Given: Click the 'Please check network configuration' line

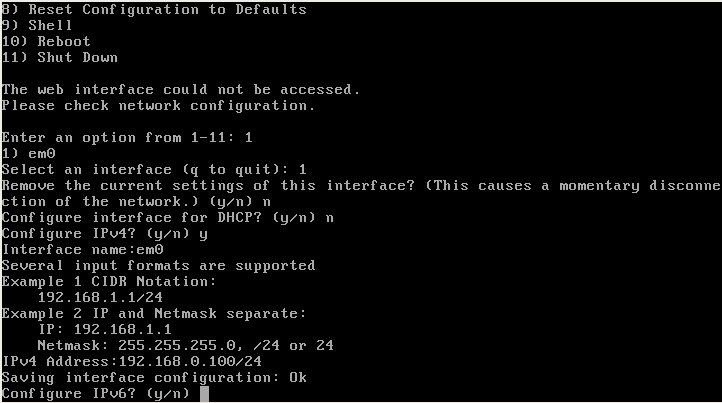Looking at the screenshot, I should 158,105.
